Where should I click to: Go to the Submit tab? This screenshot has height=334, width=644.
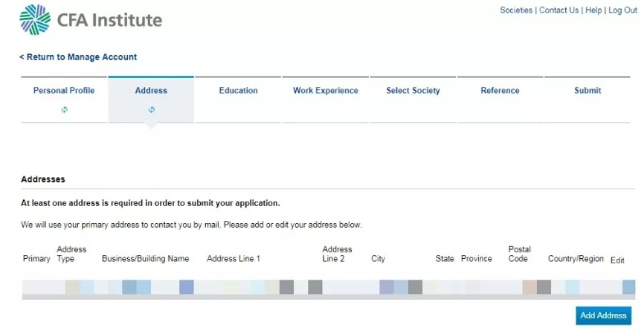pyautogui.click(x=587, y=91)
